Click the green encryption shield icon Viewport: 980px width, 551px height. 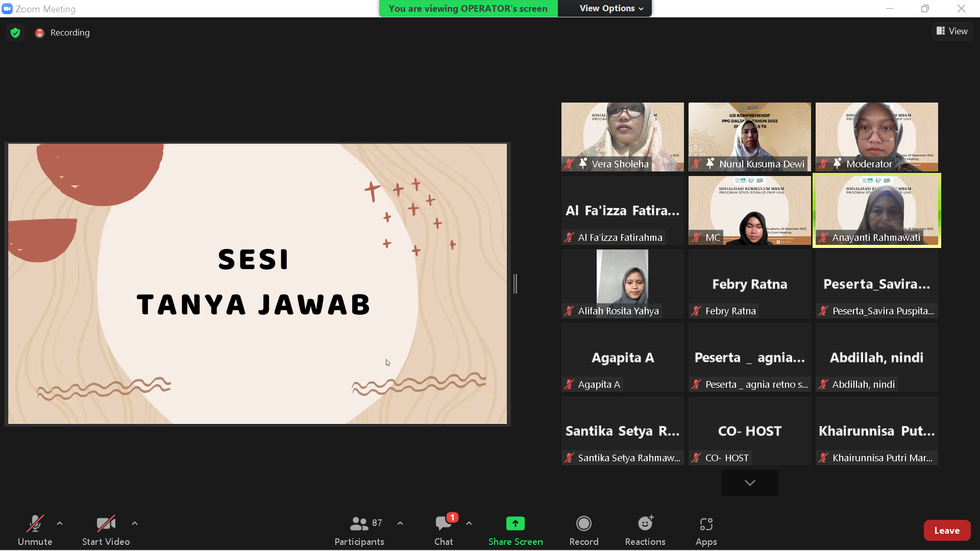pos(15,33)
